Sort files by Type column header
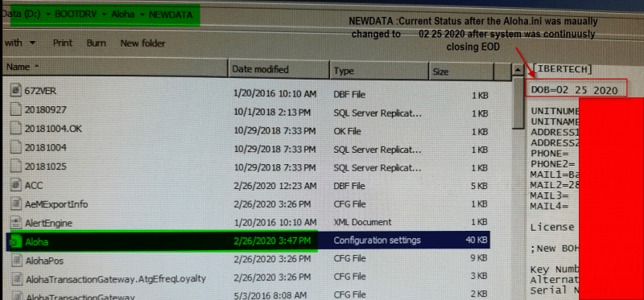 point(380,71)
